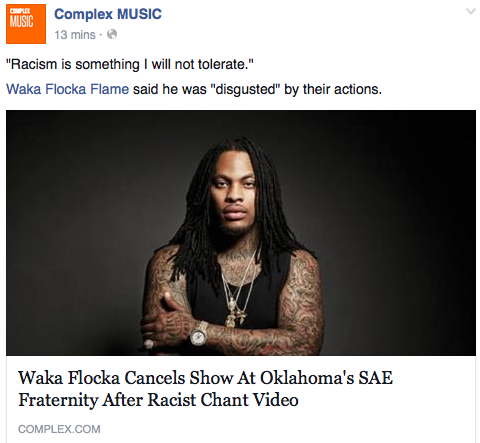Click the Complex Music orange logo avatar
480x443 pixels.
(26, 24)
